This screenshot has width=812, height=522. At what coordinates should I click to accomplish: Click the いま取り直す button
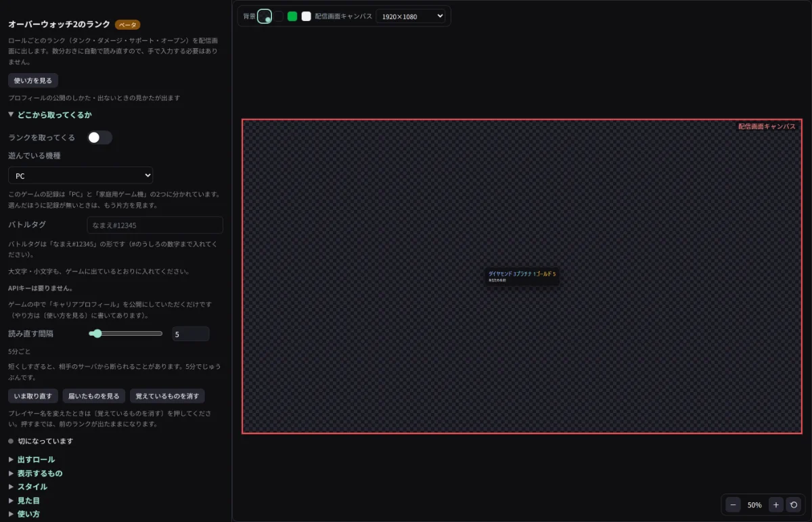[33, 396]
